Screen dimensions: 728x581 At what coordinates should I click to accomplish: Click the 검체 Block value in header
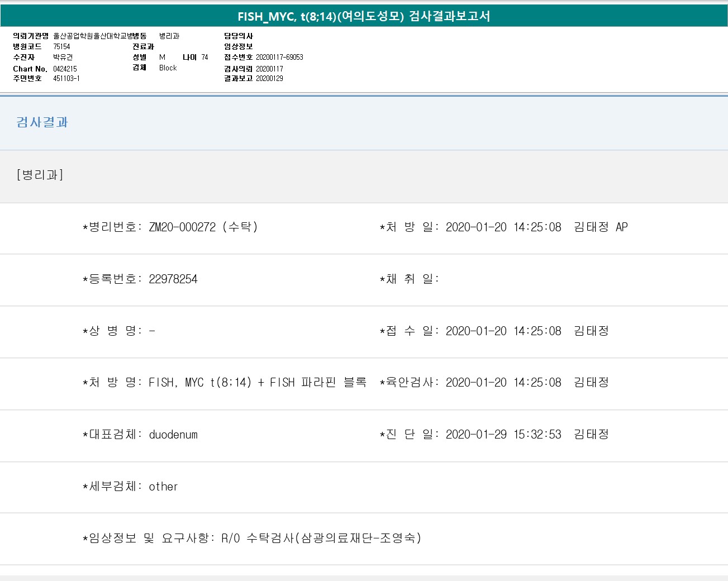pyautogui.click(x=168, y=68)
